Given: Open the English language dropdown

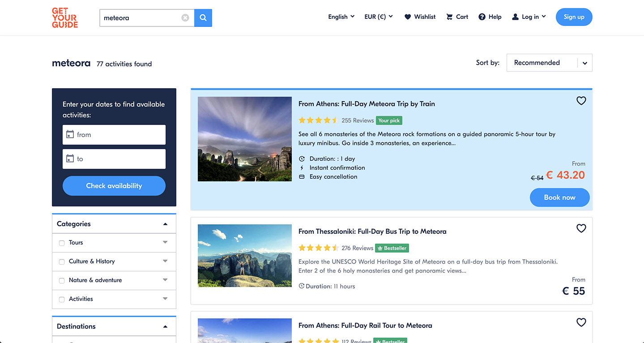Looking at the screenshot, I should coord(341,17).
